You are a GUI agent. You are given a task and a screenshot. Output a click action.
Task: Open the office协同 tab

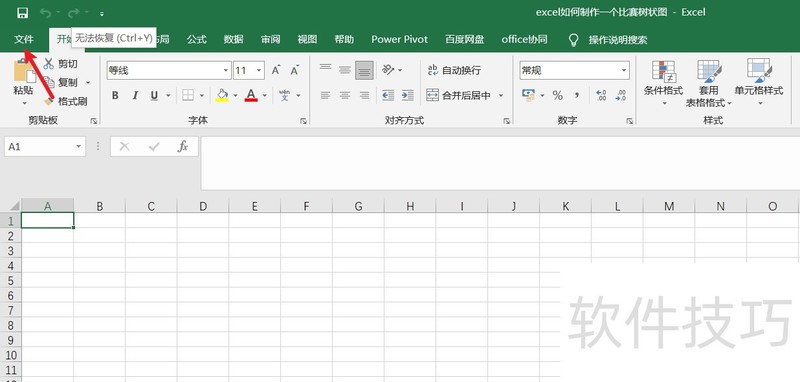(524, 39)
